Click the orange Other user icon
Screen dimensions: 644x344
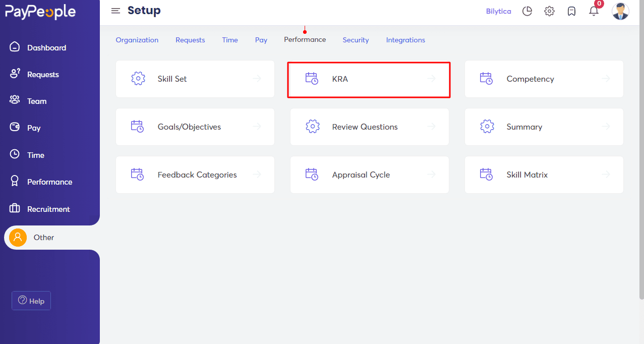(x=18, y=237)
